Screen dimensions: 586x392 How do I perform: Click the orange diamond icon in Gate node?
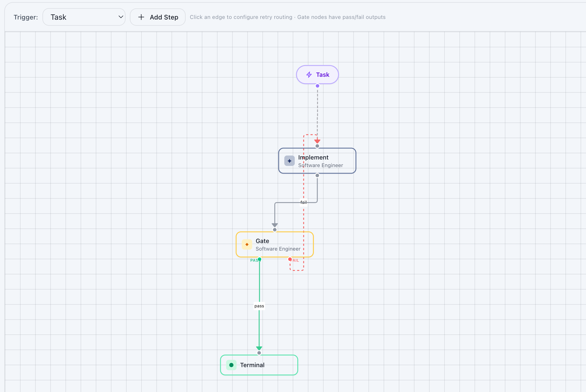[247, 244]
